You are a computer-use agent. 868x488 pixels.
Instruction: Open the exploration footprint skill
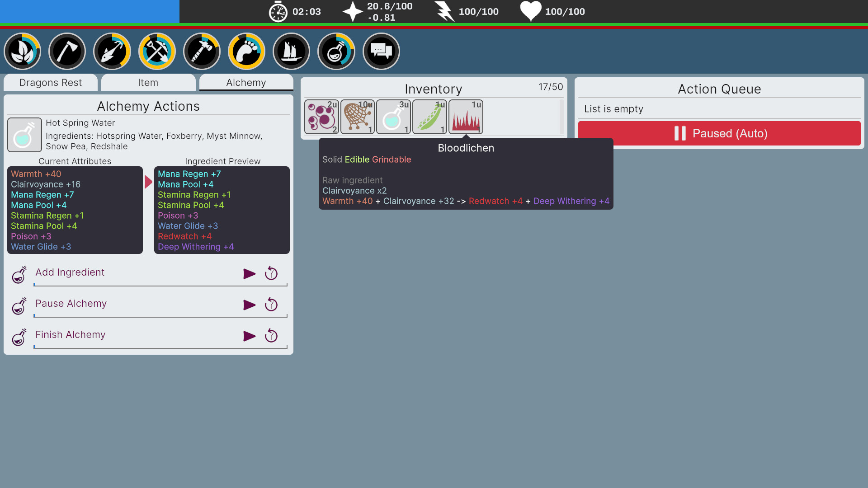click(246, 51)
